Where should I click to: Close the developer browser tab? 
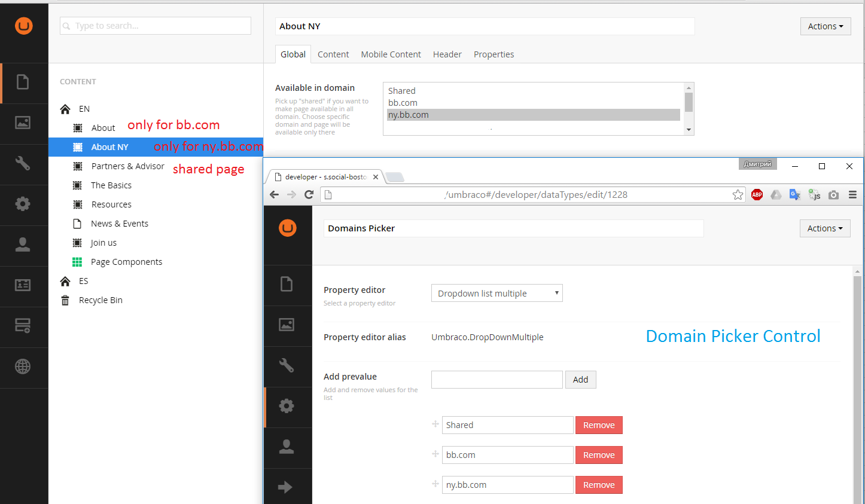click(376, 177)
